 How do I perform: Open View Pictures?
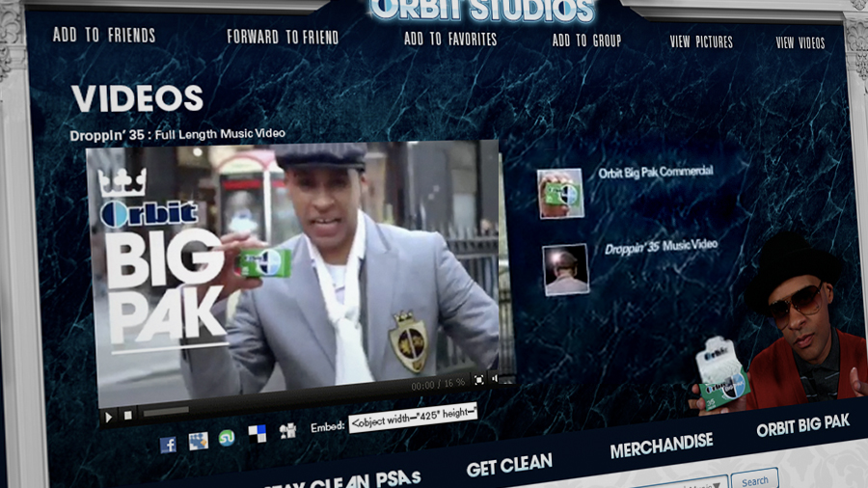click(x=701, y=42)
